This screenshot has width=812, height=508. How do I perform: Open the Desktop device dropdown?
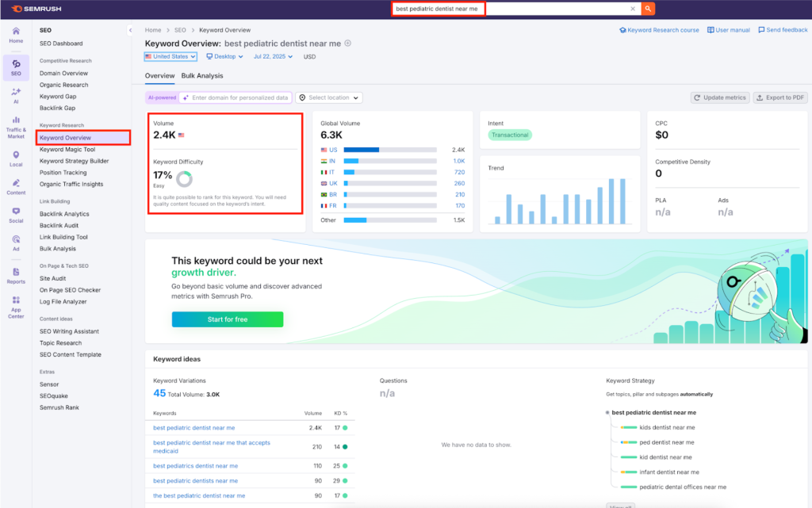[224, 56]
